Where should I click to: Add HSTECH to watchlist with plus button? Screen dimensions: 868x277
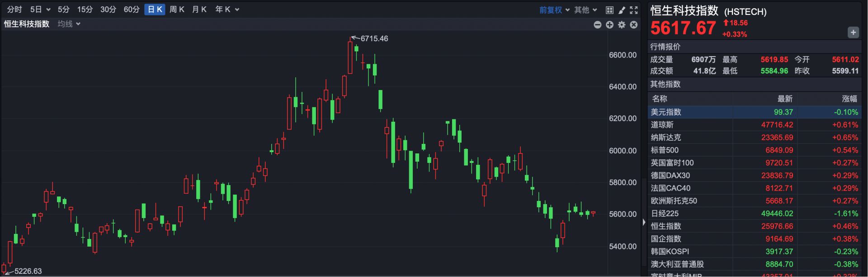pos(853,32)
